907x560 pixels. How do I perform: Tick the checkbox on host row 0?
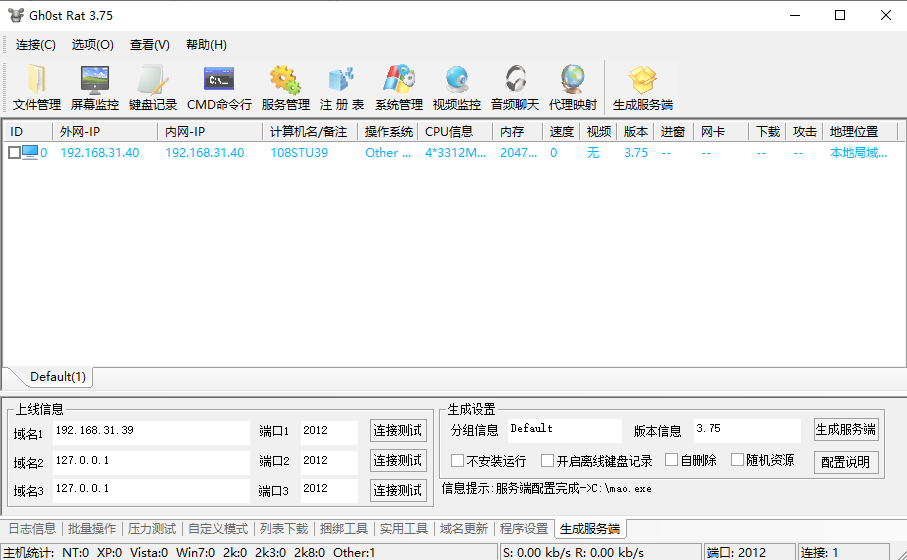(14, 153)
